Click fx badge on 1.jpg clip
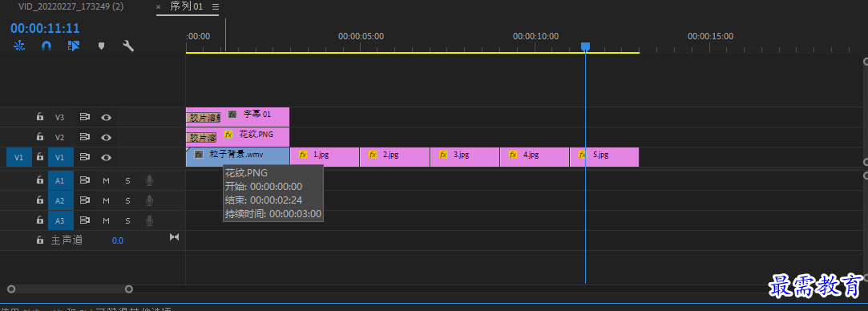 [x=303, y=155]
